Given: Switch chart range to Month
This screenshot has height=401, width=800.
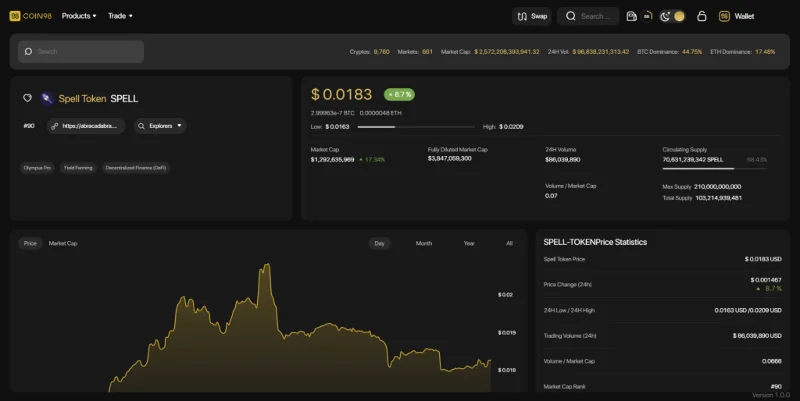Looking at the screenshot, I should (423, 243).
